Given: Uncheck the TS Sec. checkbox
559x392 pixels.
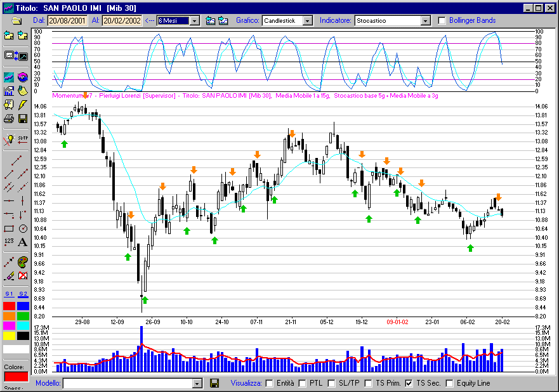Looking at the screenshot, I should pos(409,383).
